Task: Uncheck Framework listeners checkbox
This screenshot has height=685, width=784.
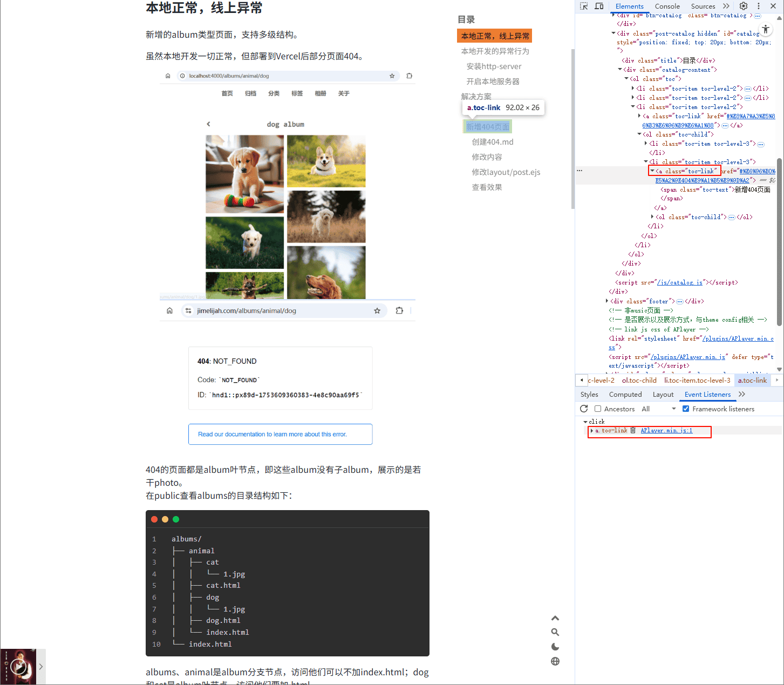Action: 686,409
